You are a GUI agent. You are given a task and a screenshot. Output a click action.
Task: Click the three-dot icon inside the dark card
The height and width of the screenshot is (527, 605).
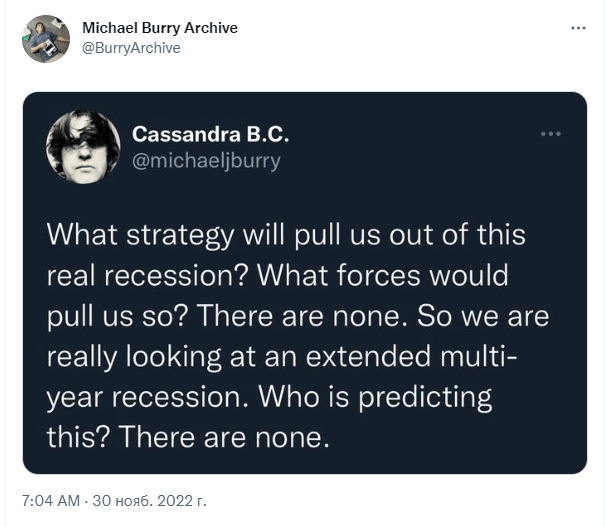[551, 134]
